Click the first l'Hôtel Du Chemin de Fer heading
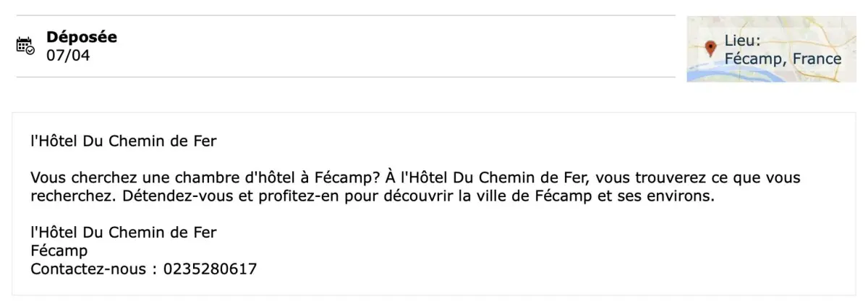 tap(124, 141)
